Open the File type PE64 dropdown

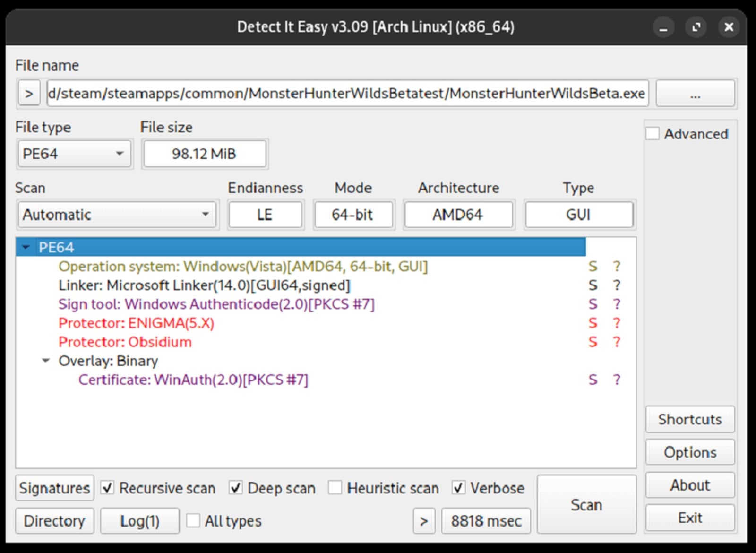[74, 154]
